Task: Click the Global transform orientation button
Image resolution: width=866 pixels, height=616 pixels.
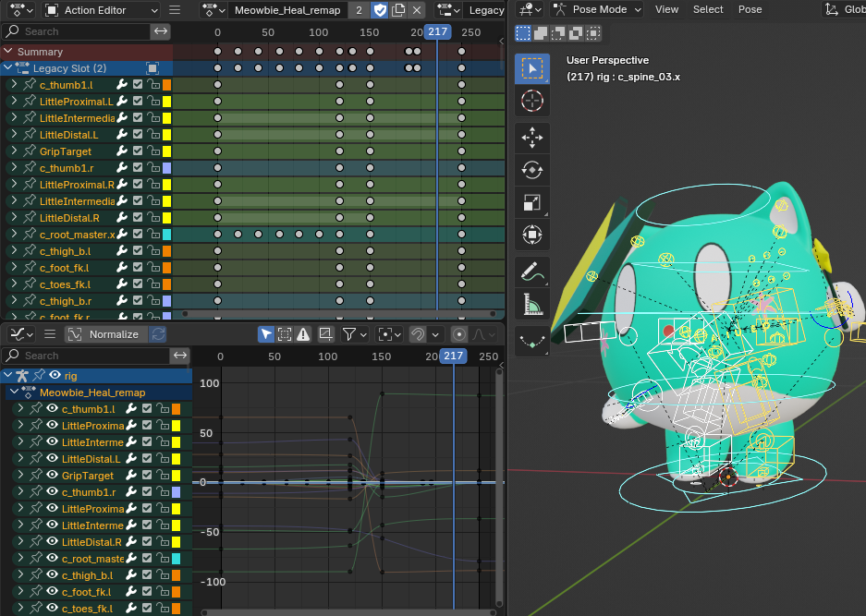Action: click(843, 9)
